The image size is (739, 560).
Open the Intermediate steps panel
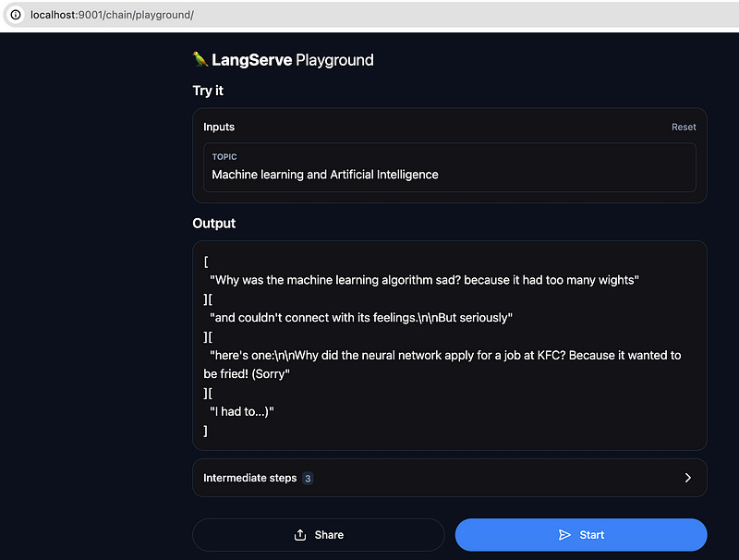[450, 478]
